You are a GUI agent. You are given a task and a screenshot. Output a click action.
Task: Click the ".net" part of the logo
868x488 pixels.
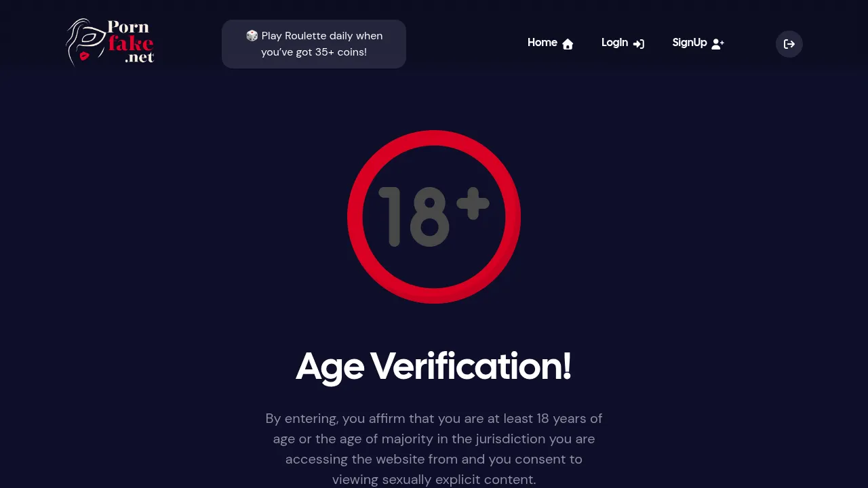click(x=139, y=58)
